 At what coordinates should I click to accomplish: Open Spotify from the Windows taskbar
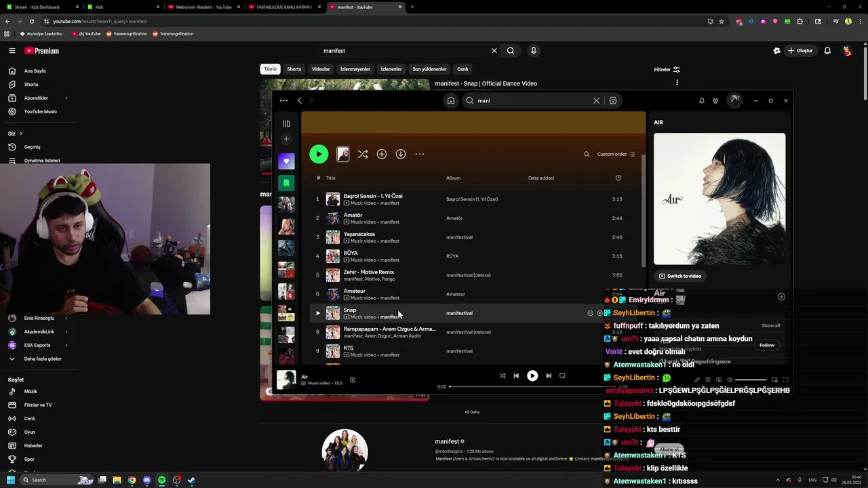pyautogui.click(x=162, y=480)
